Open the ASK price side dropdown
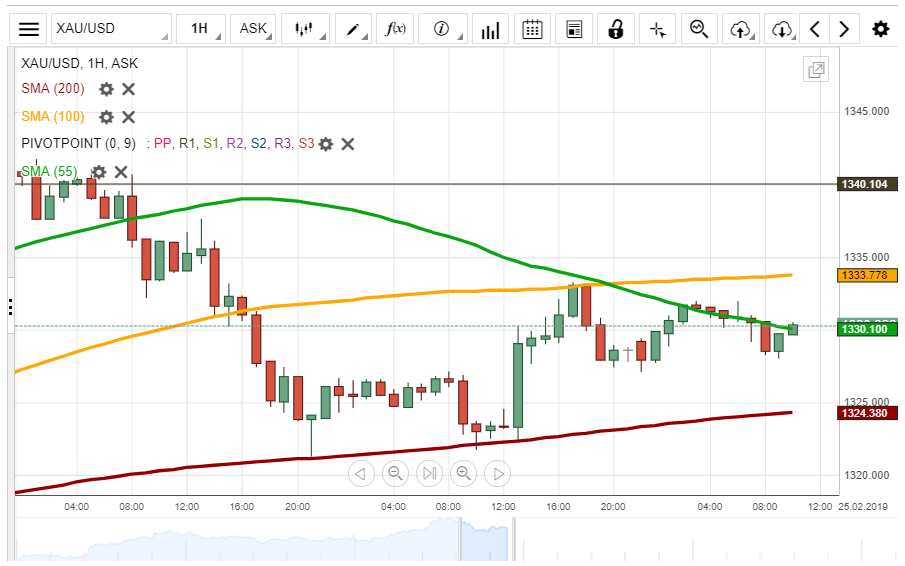This screenshot has height=566, width=905. [x=254, y=29]
